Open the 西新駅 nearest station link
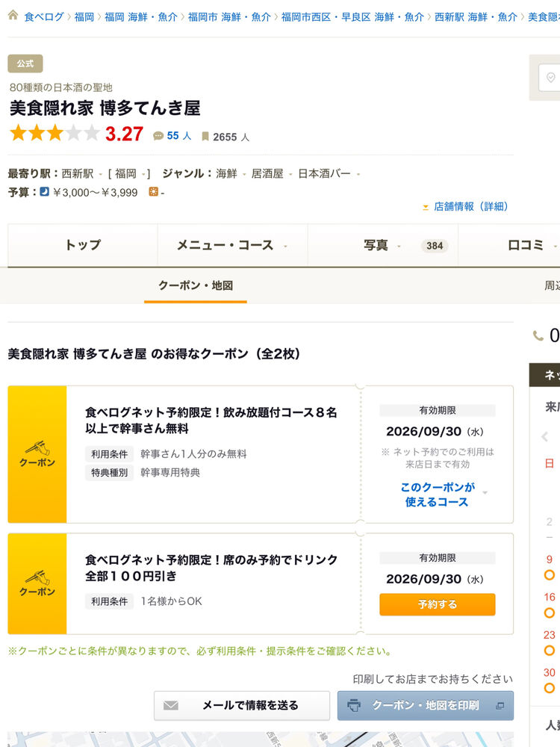Viewport: 560px width, 747px height. [x=78, y=173]
